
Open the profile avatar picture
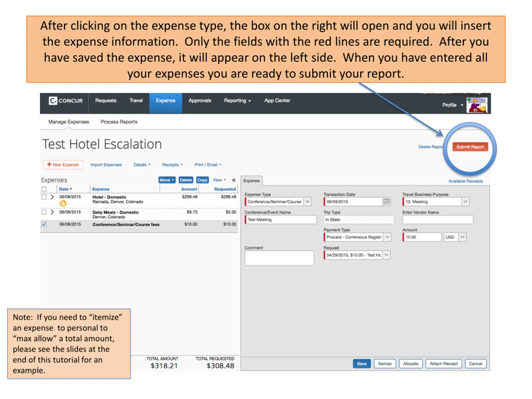click(477, 105)
